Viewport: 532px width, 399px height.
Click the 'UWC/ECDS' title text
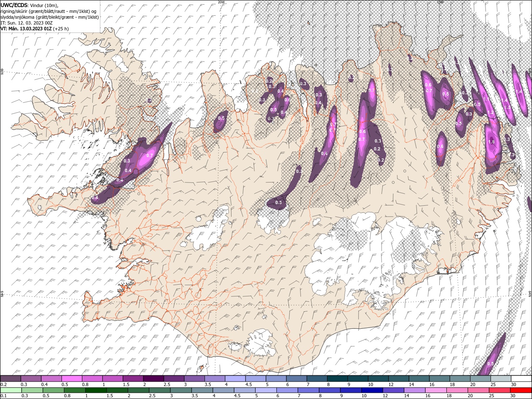14,5
